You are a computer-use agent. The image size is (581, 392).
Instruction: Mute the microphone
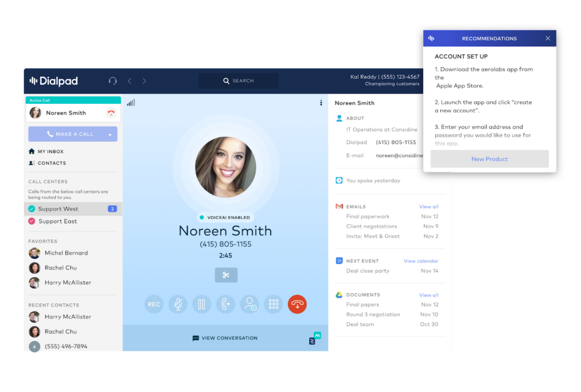[178, 304]
